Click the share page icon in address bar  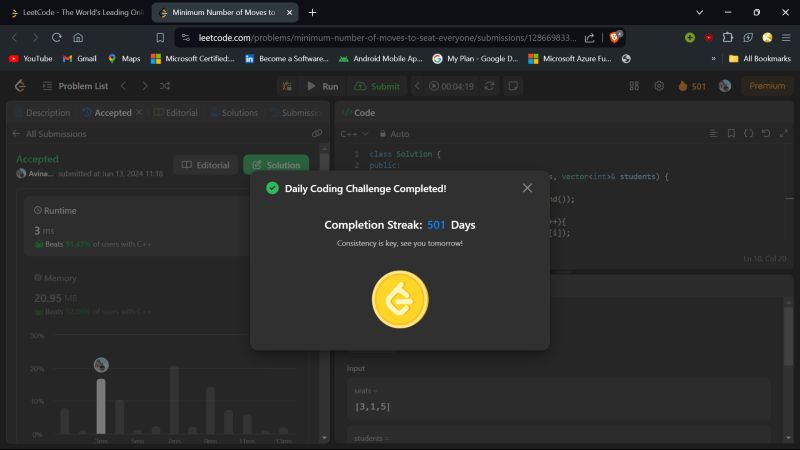(589, 38)
